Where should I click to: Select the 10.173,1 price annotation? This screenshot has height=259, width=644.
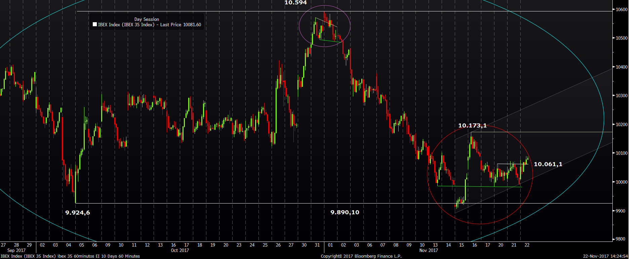coord(472,125)
